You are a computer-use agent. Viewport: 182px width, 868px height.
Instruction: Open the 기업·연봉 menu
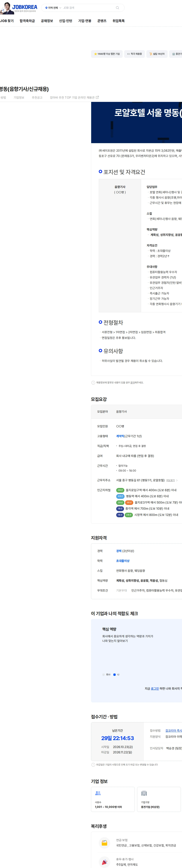tap(85, 21)
